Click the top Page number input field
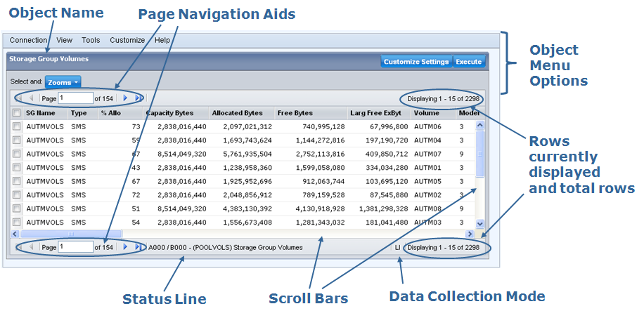Viewport: 644px width, 311px height. [76, 98]
